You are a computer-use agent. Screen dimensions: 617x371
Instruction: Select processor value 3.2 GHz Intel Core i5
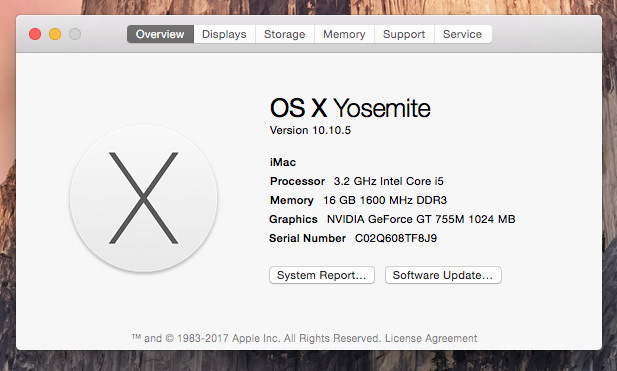tap(389, 181)
